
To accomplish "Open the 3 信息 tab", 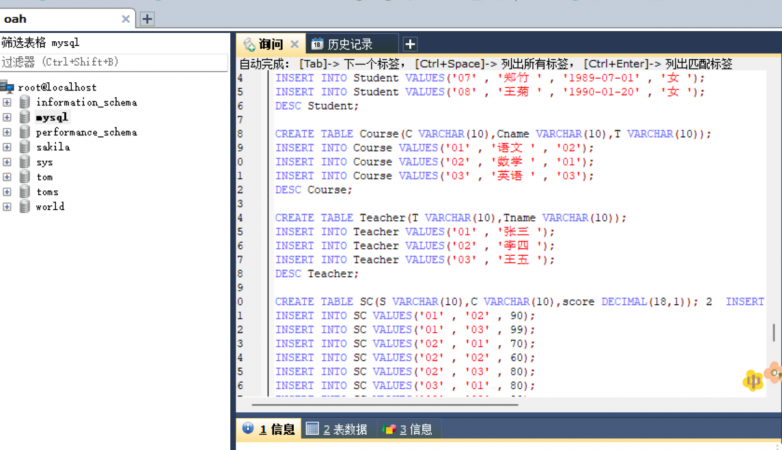I will pos(408,429).
